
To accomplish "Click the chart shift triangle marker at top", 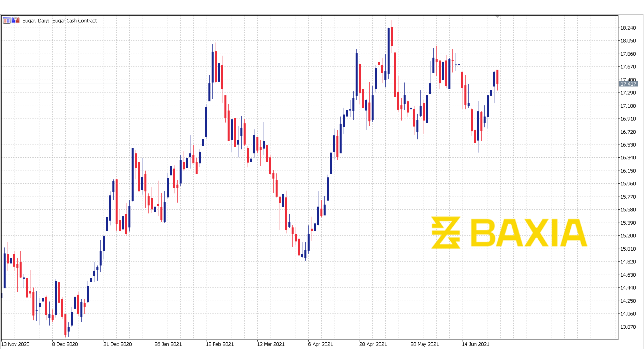I will (x=498, y=16).
